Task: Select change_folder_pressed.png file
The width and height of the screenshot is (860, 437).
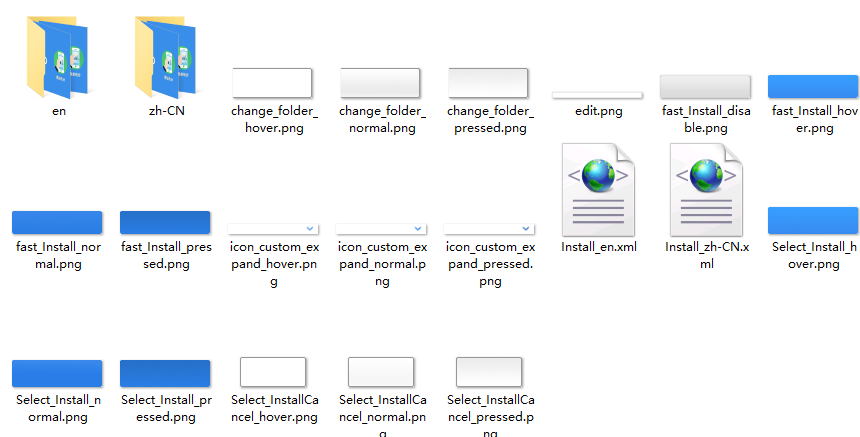Action: 488,83
